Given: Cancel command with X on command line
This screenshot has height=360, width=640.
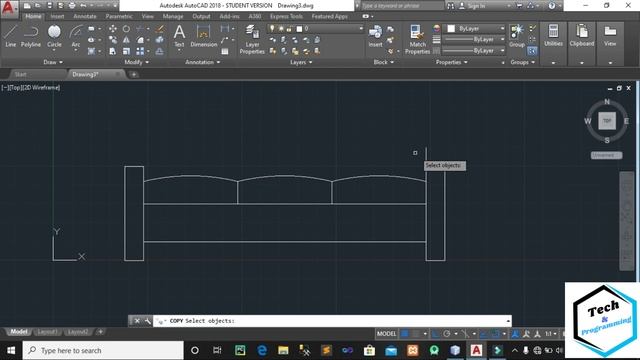Looking at the screenshot, I should tap(137, 321).
